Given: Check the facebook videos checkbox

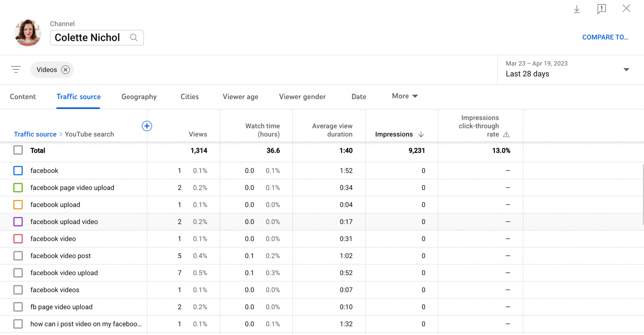Looking at the screenshot, I should (18, 290).
